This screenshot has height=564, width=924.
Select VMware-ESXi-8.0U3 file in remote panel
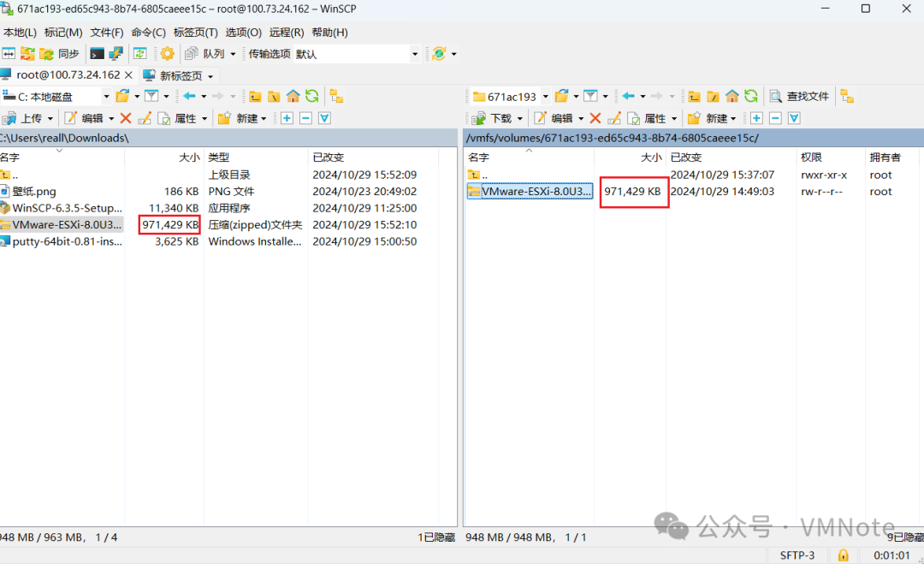click(530, 192)
